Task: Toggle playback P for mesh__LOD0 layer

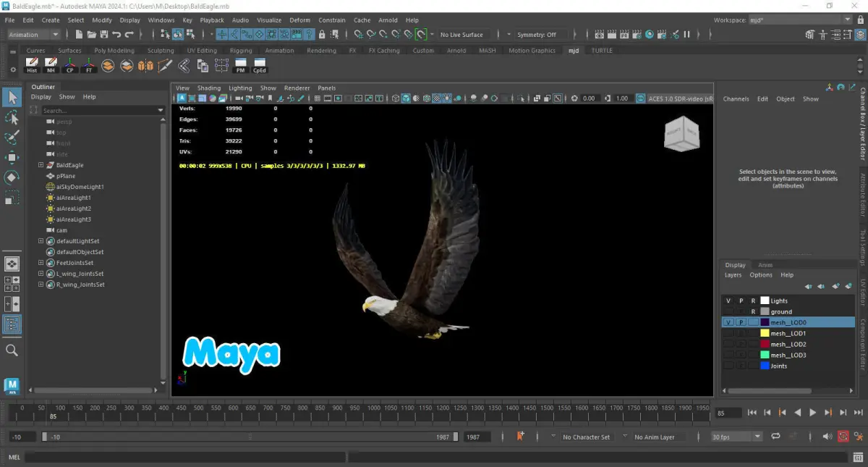Action: click(741, 322)
